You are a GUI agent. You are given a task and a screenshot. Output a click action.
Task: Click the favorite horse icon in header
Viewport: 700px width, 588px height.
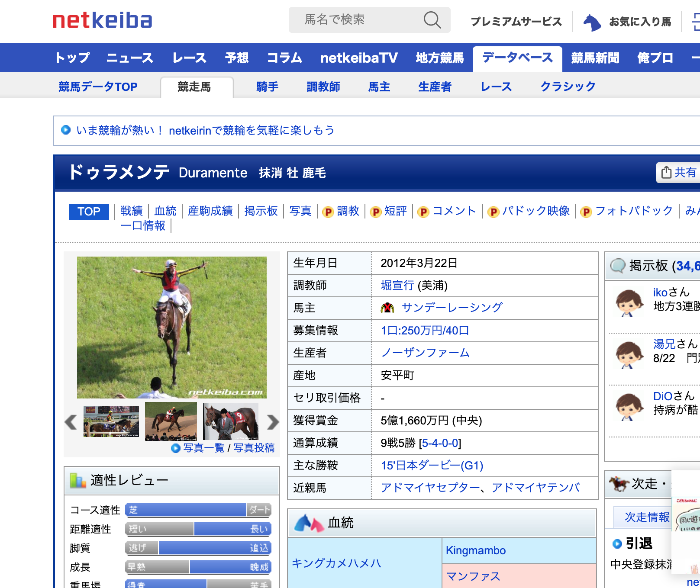[592, 22]
